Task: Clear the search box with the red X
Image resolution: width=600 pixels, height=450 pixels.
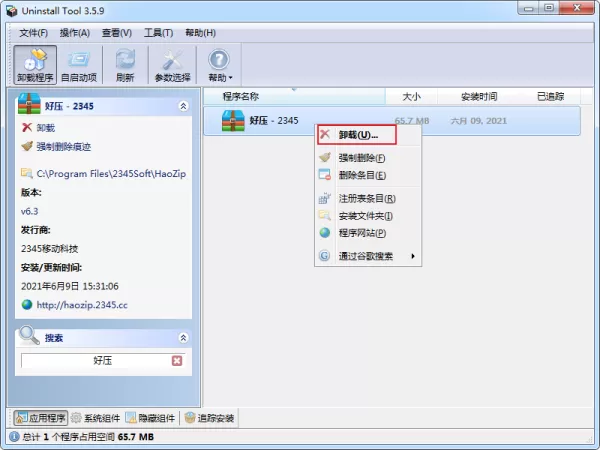Action: tap(177, 360)
